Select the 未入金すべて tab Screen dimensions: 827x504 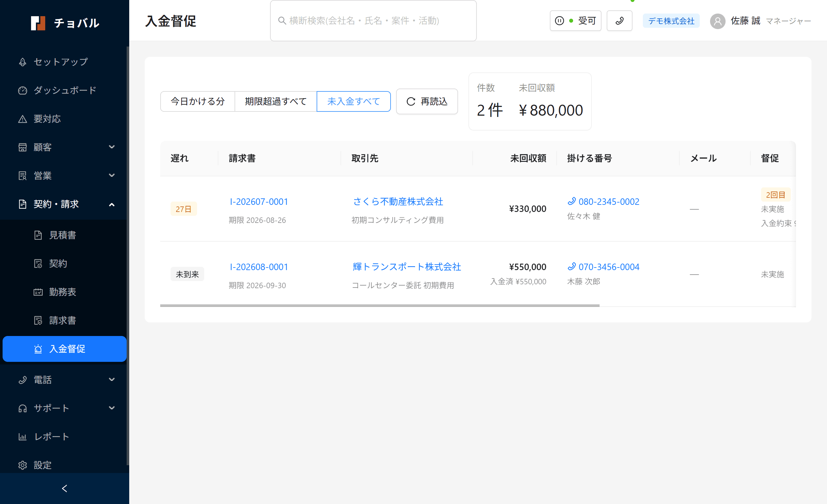coord(353,101)
